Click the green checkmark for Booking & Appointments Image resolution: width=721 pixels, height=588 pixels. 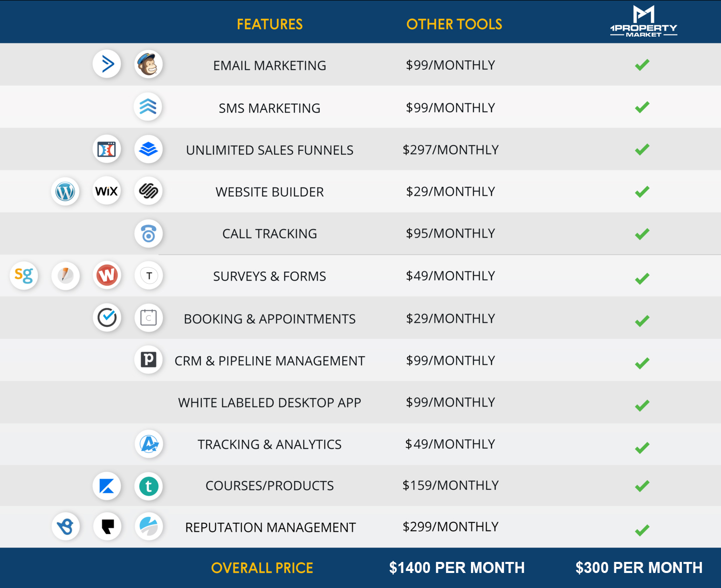tap(642, 321)
